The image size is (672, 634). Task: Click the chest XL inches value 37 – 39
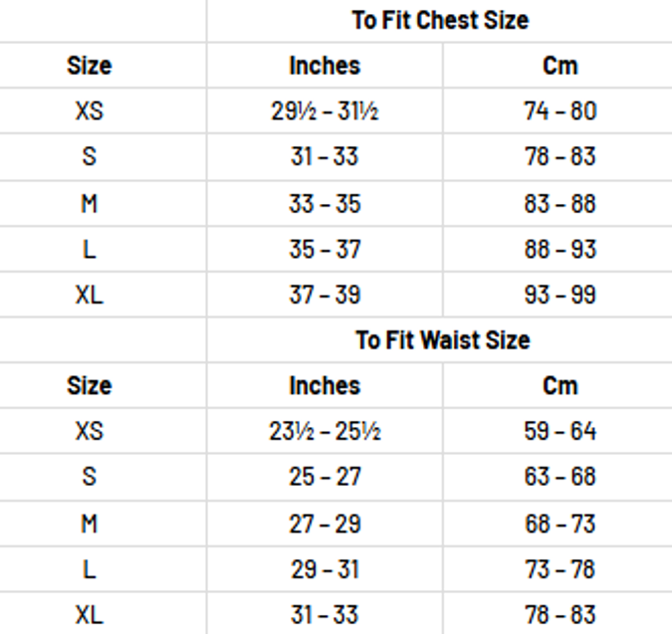click(x=325, y=295)
